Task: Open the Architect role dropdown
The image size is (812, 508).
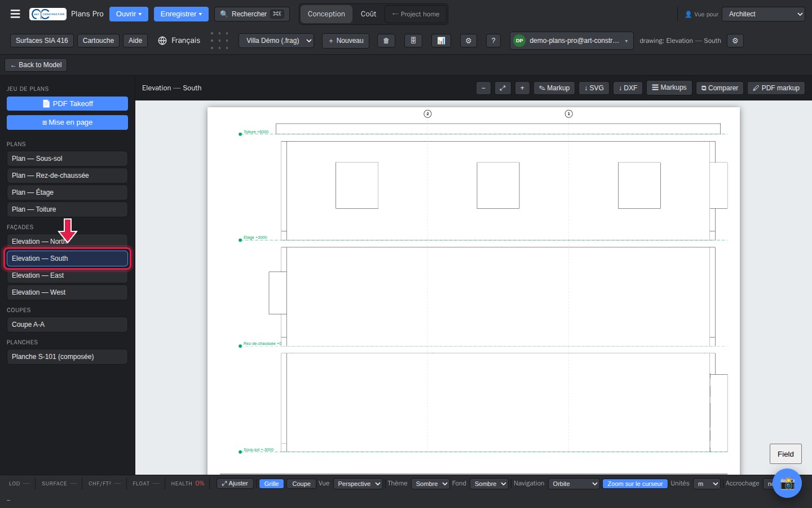Action: click(764, 14)
